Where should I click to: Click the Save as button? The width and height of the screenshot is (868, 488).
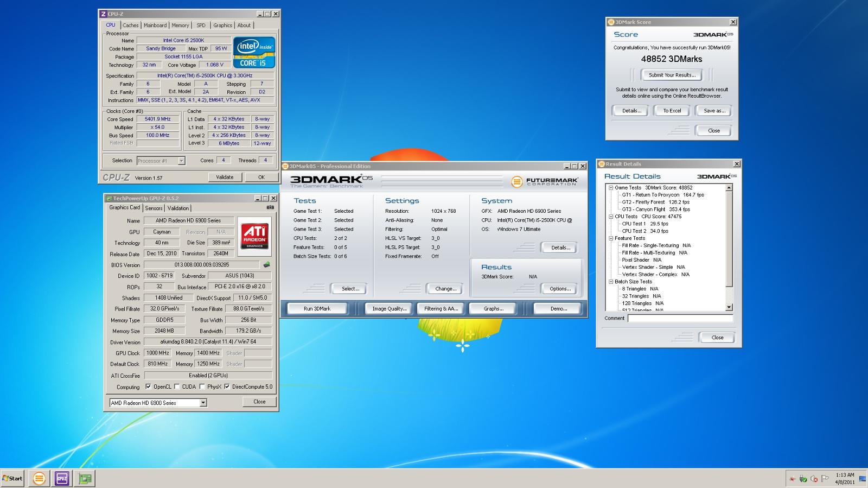[714, 111]
